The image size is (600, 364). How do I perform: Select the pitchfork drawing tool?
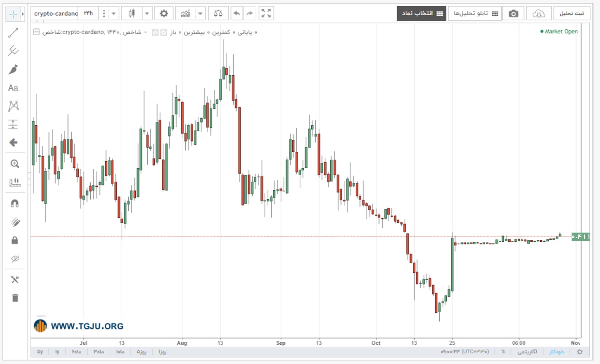pos(13,51)
